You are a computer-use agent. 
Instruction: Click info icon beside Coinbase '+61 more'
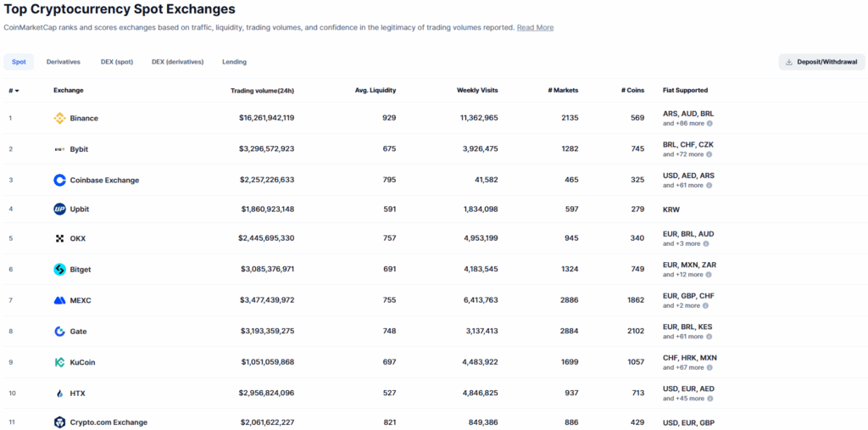(709, 186)
